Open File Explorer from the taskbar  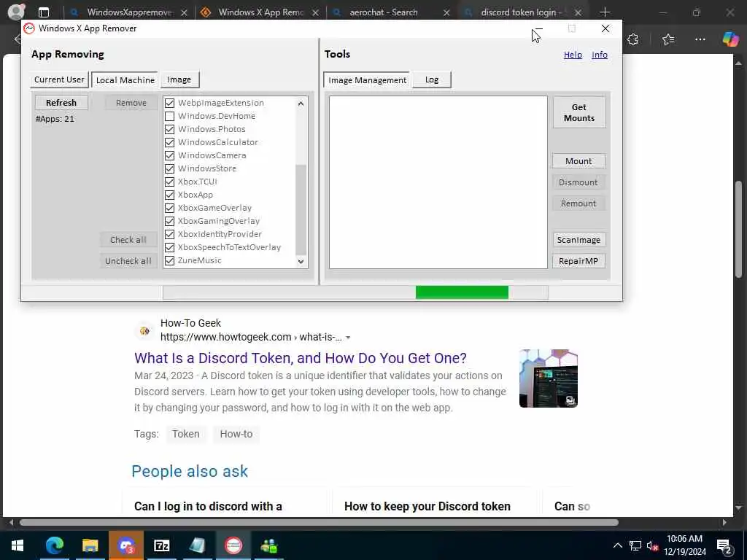90,545
